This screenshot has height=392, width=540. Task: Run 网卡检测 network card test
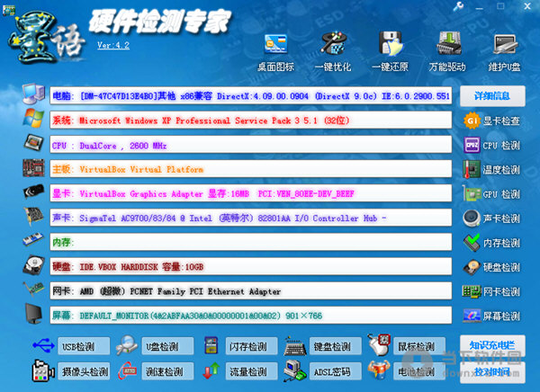(490, 292)
